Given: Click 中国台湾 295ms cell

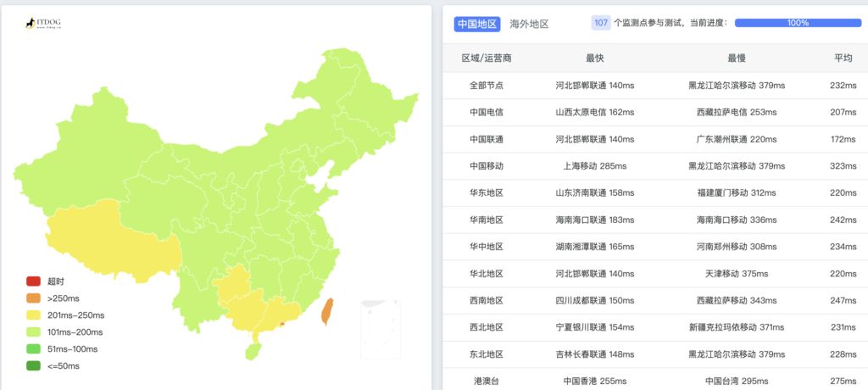Looking at the screenshot, I should (x=737, y=382).
